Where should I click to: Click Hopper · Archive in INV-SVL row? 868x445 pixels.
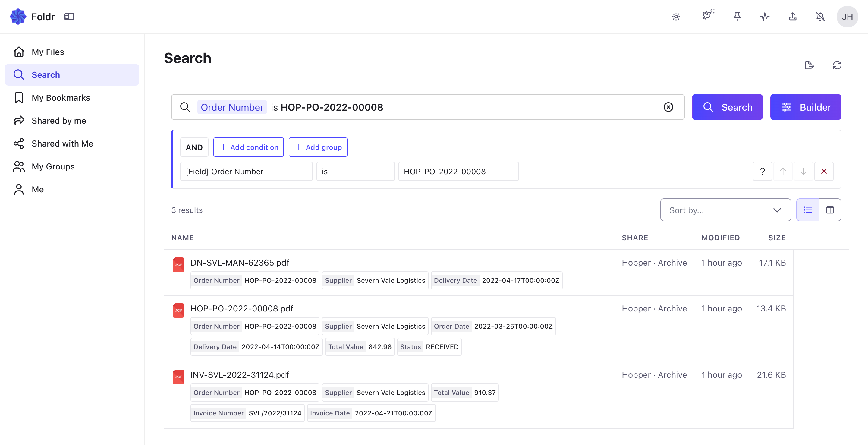coord(654,374)
